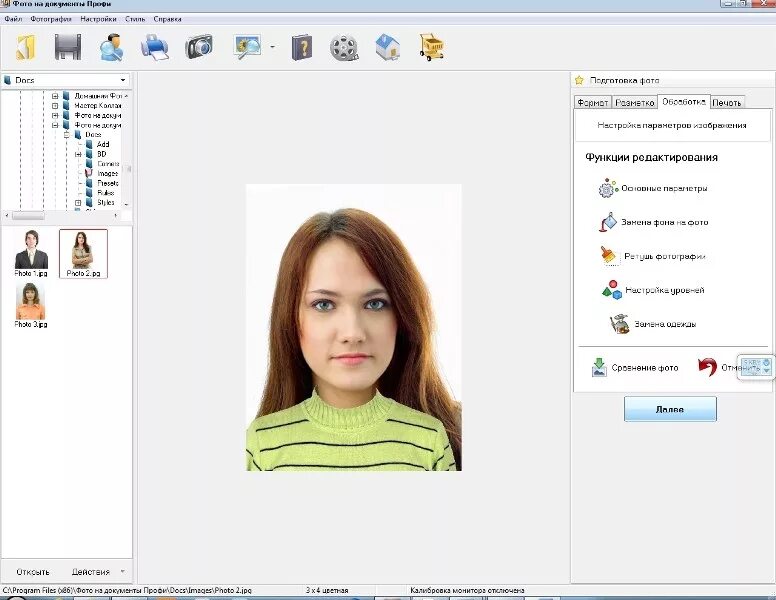This screenshot has height=600, width=776.
Task: Click the person with magnifier toolbar icon
Action: (111, 48)
